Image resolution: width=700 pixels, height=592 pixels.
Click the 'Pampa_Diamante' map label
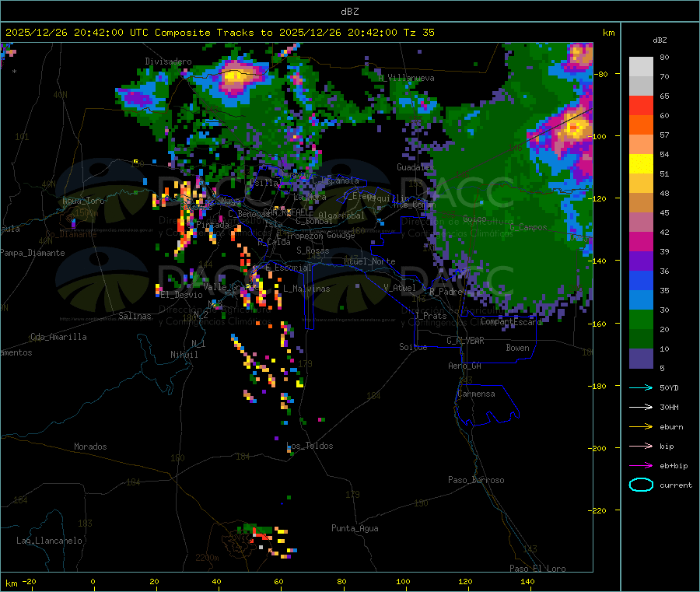point(32,253)
